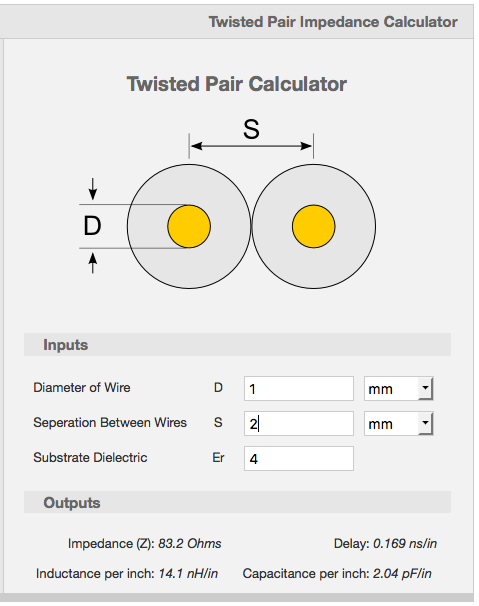This screenshot has height=606, width=479.
Task: Click the downward arrow above D label
Action: click(92, 189)
